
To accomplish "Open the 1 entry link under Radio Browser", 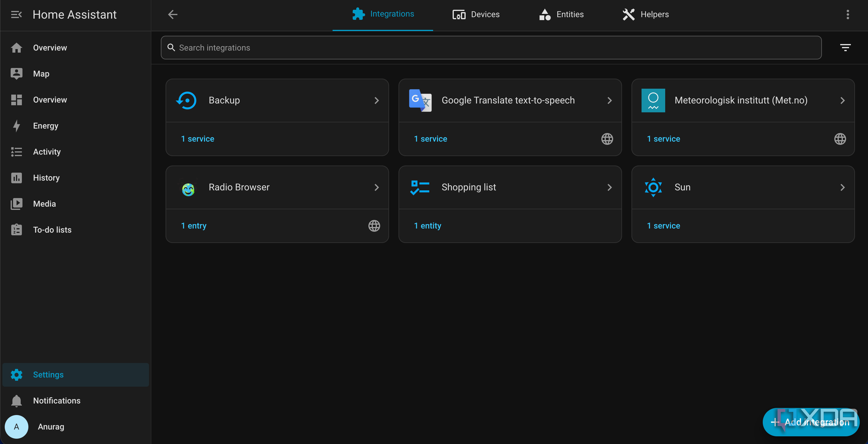I will click(x=193, y=226).
